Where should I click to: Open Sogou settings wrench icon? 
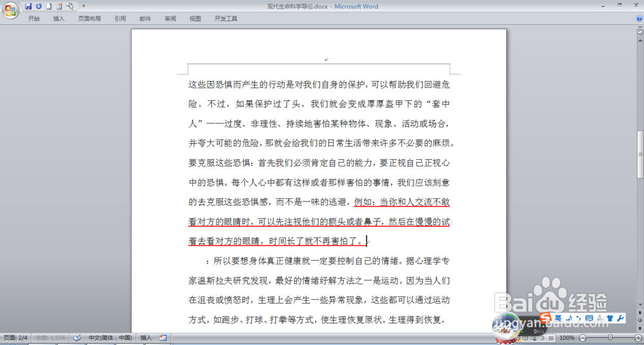point(621,318)
